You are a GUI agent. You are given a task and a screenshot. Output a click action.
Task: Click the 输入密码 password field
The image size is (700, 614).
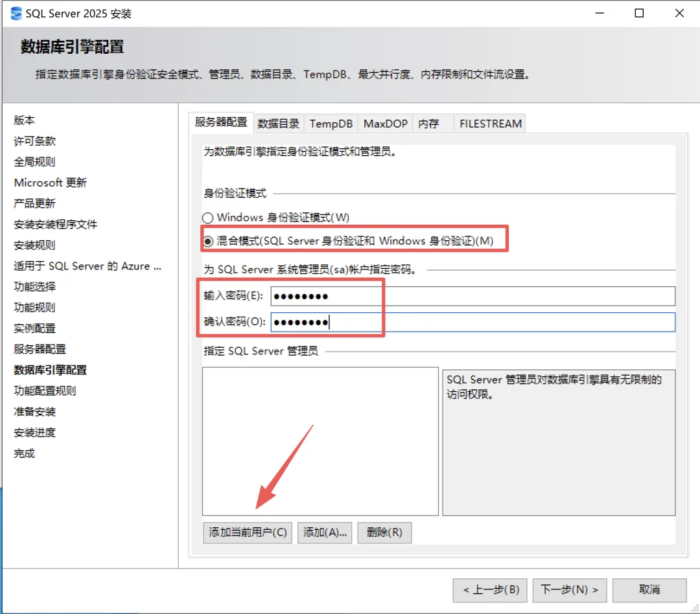[472, 296]
